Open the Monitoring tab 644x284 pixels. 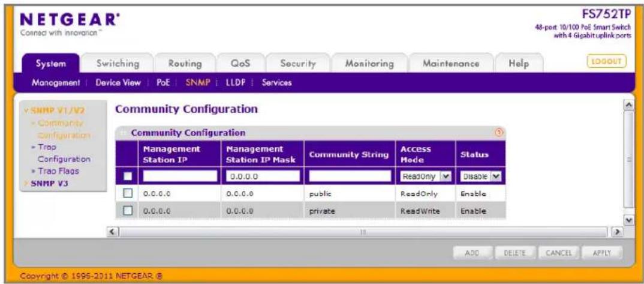point(369,64)
